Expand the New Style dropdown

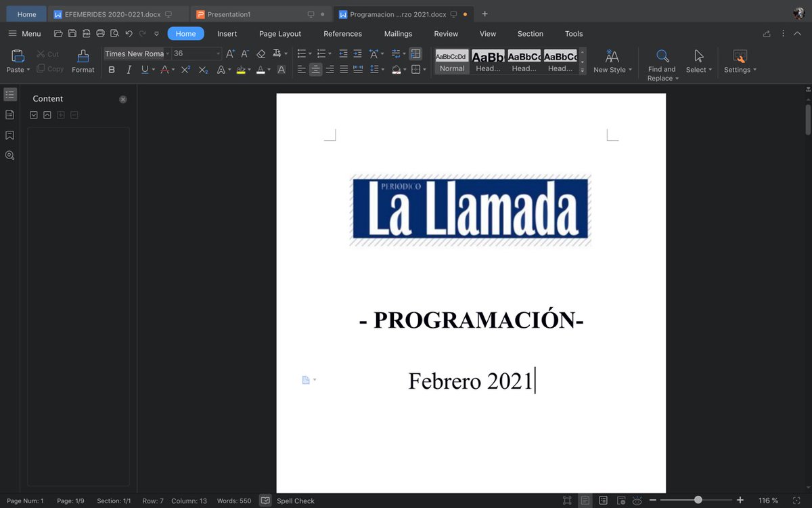pyautogui.click(x=630, y=70)
